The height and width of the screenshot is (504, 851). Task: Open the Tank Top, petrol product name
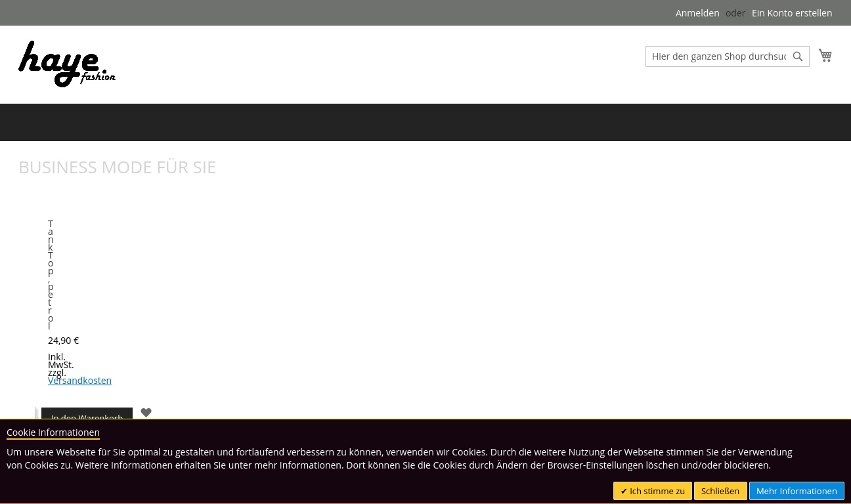tap(51, 274)
